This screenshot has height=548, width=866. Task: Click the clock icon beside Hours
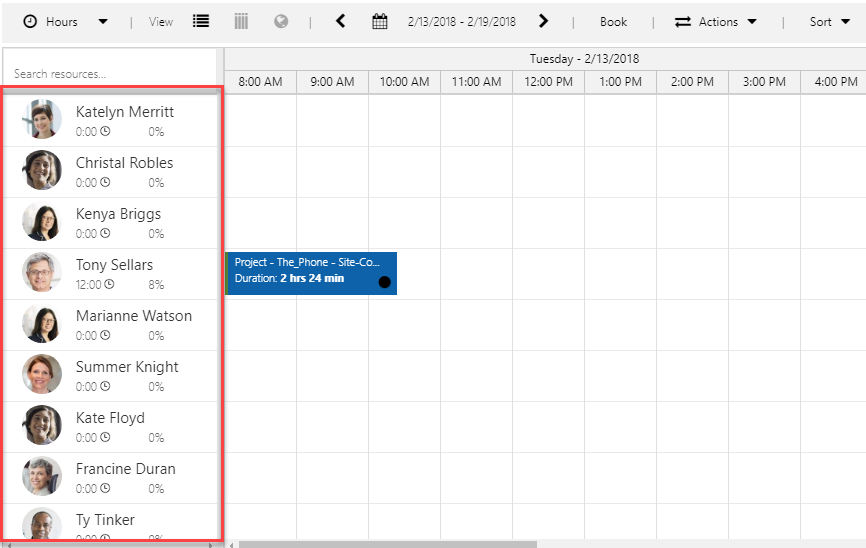click(30, 21)
